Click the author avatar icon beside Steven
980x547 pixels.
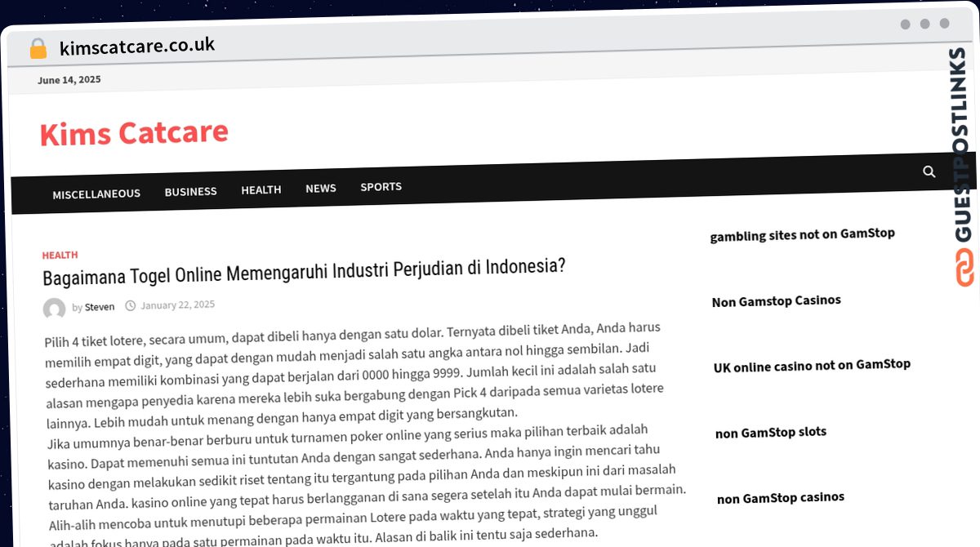pos(54,309)
